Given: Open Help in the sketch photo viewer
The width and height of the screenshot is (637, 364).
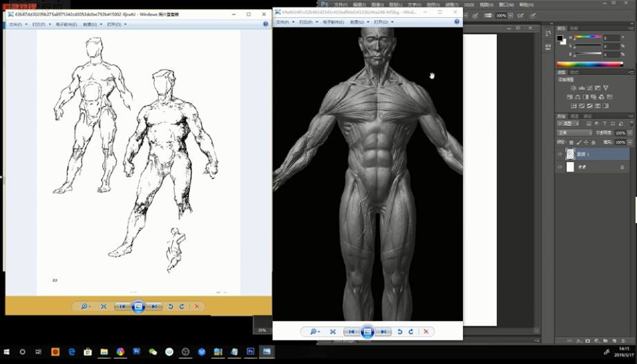Looking at the screenshot, I should (265, 24).
